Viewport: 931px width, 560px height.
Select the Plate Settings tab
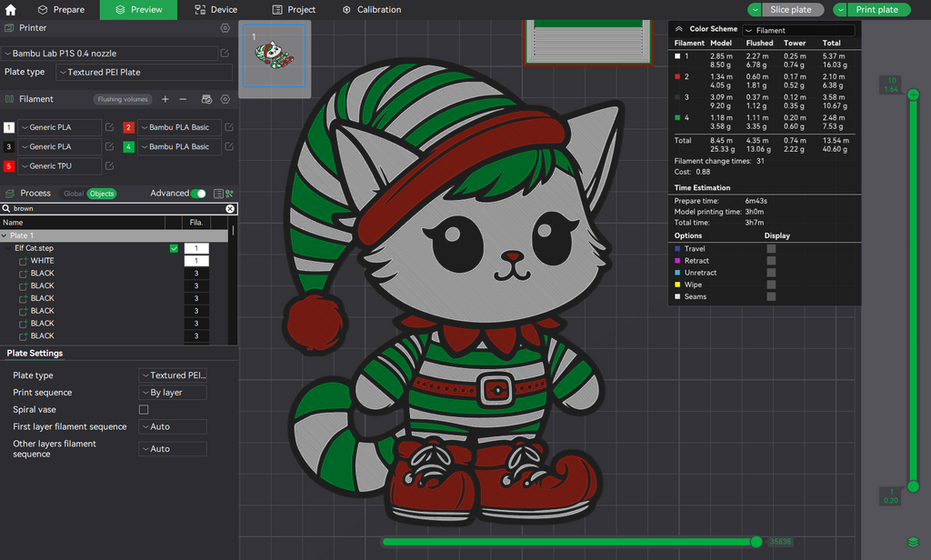tap(35, 354)
